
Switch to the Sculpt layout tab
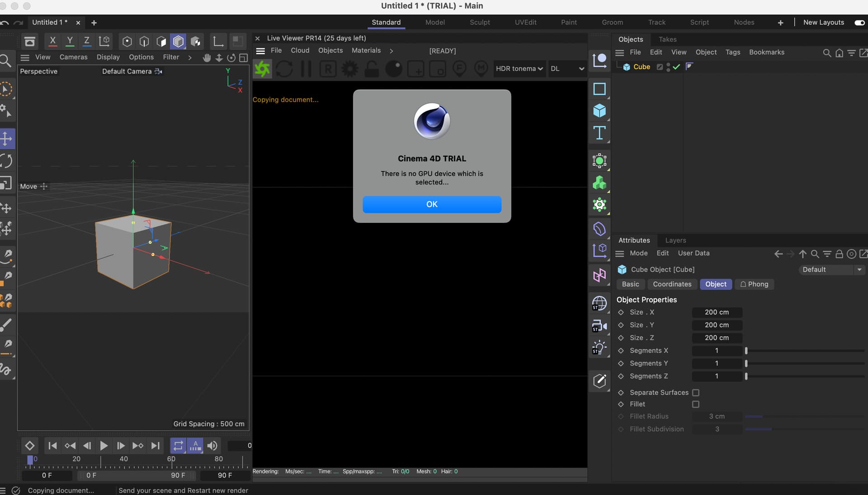click(479, 23)
